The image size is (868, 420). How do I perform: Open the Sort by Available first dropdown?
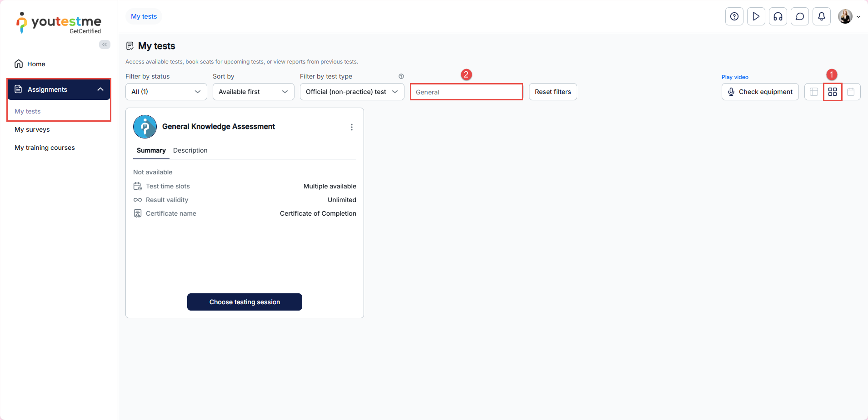(x=253, y=92)
